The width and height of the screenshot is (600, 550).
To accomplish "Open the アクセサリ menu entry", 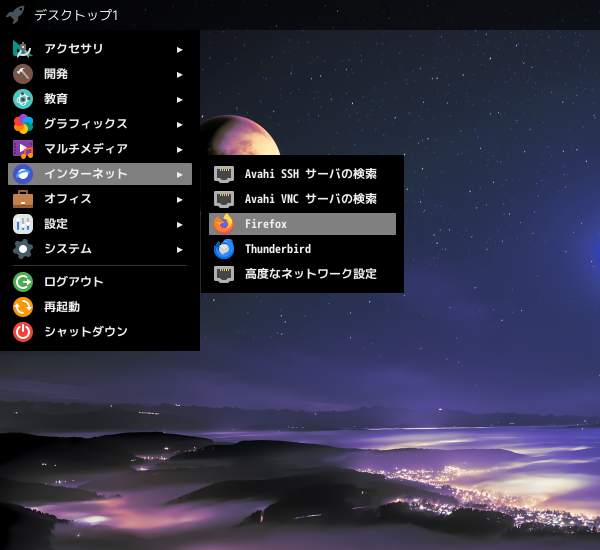I will pos(100,49).
